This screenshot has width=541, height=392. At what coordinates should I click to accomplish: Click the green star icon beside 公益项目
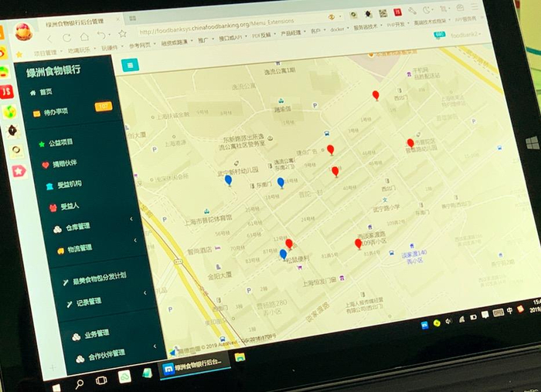tap(42, 144)
